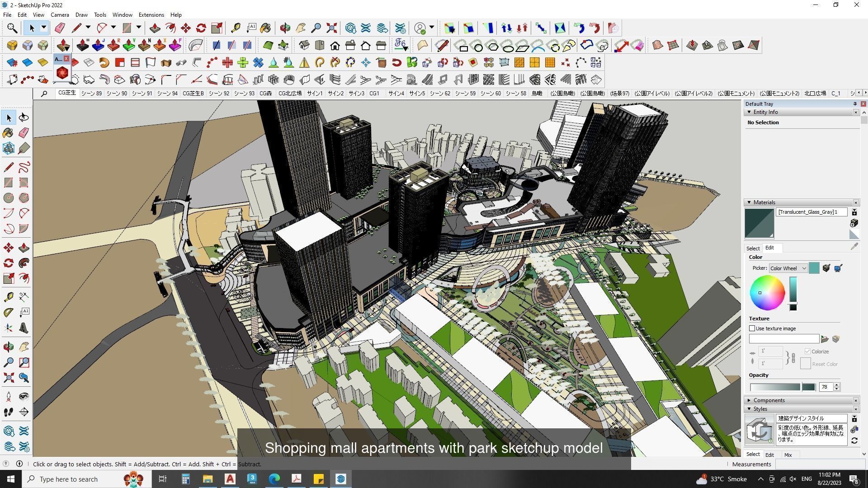Update style with changes refresh button
Viewport: 868px width, 488px height.
(x=854, y=441)
